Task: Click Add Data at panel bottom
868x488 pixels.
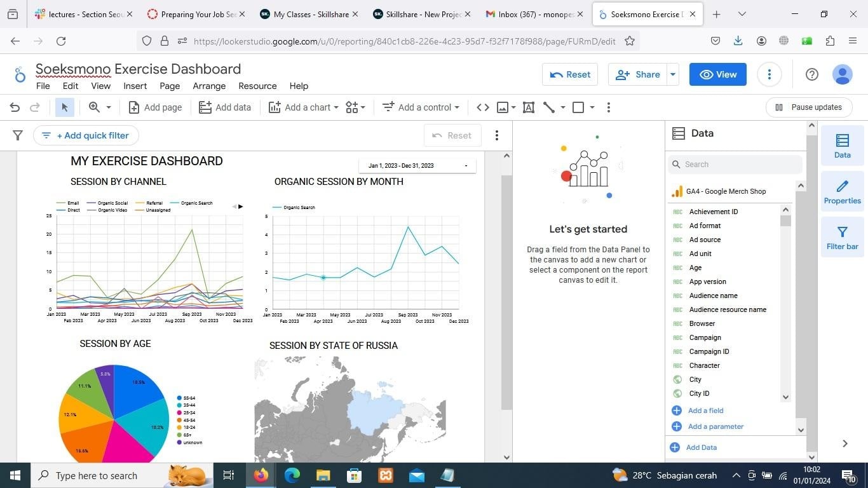Action: (x=693, y=447)
